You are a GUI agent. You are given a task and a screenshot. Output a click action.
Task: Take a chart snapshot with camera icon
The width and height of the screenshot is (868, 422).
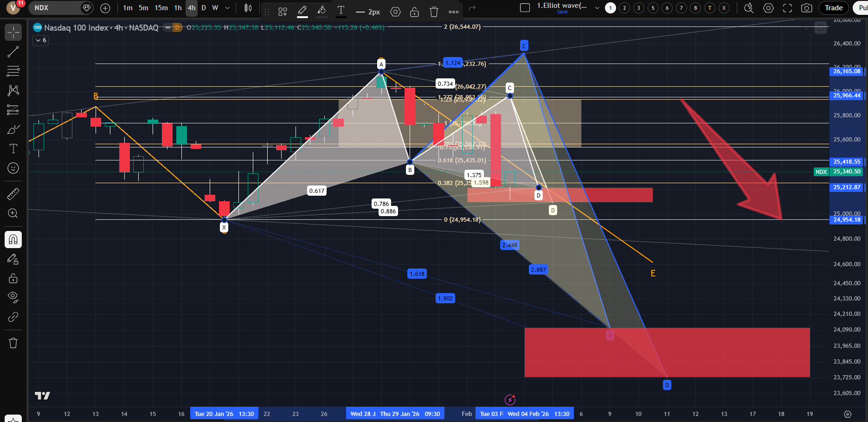click(x=807, y=8)
